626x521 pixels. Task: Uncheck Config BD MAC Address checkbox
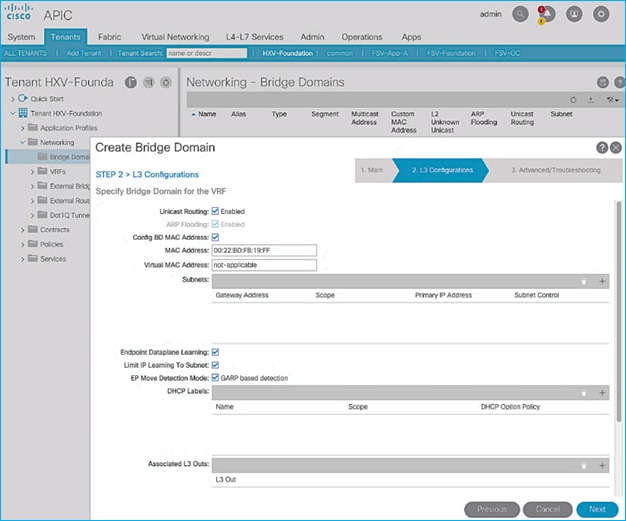coord(215,237)
